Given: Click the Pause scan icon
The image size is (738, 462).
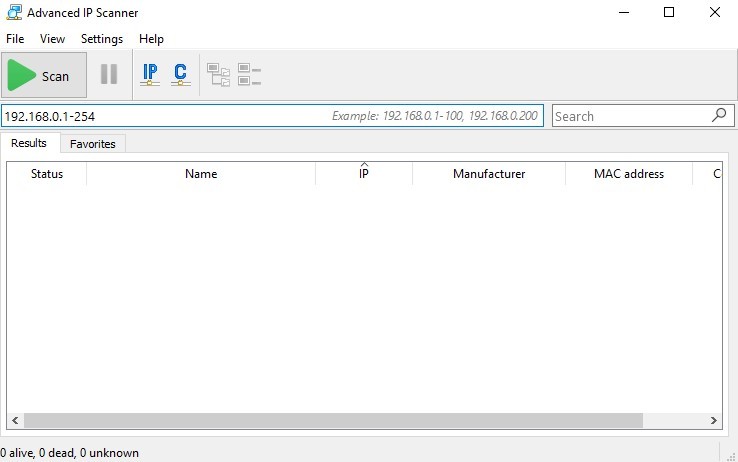Looking at the screenshot, I should tap(109, 74).
